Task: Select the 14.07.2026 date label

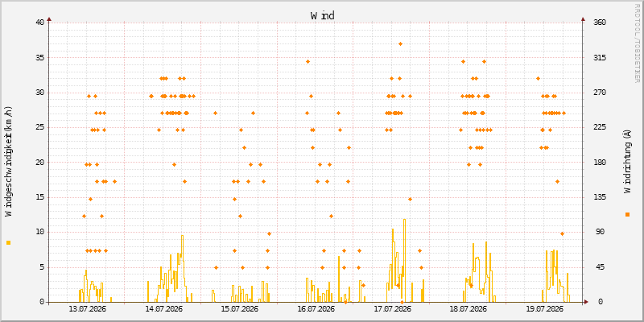Action: click(x=163, y=309)
